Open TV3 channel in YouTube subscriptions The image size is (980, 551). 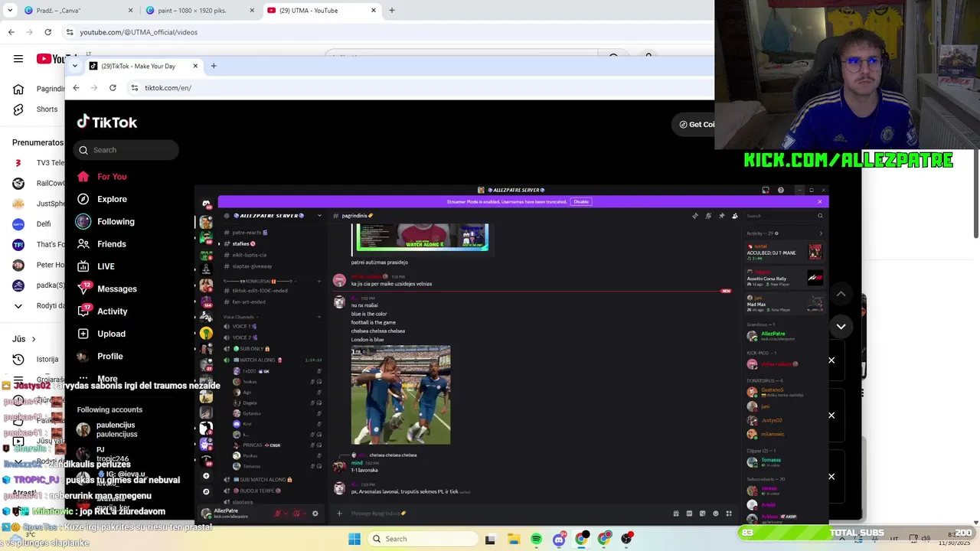point(38,163)
